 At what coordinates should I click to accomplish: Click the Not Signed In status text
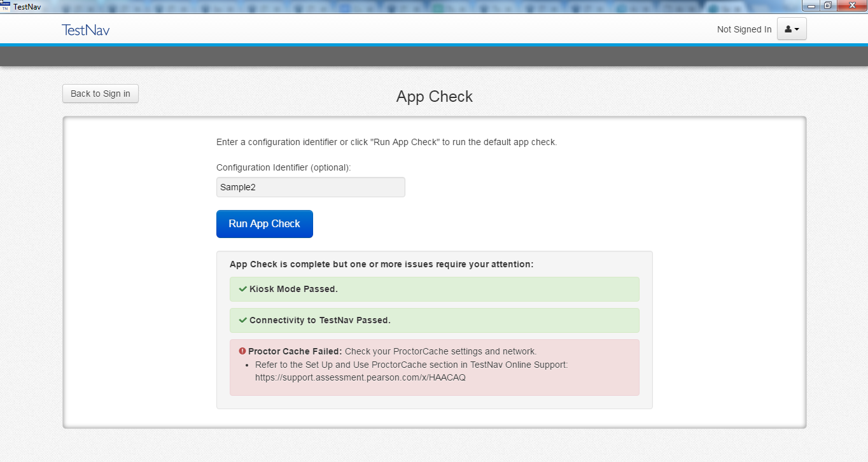[x=744, y=29]
